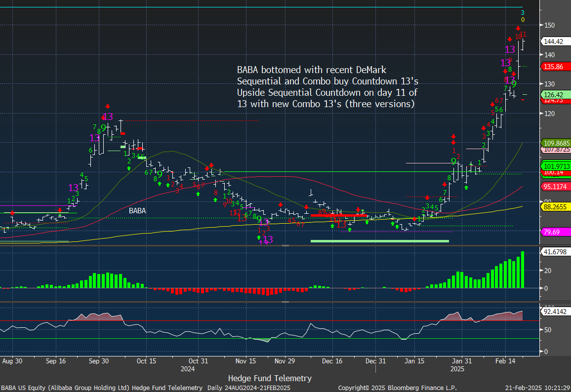Select the Jan 15 date label
The height and width of the screenshot is (392, 571).
pos(414,361)
